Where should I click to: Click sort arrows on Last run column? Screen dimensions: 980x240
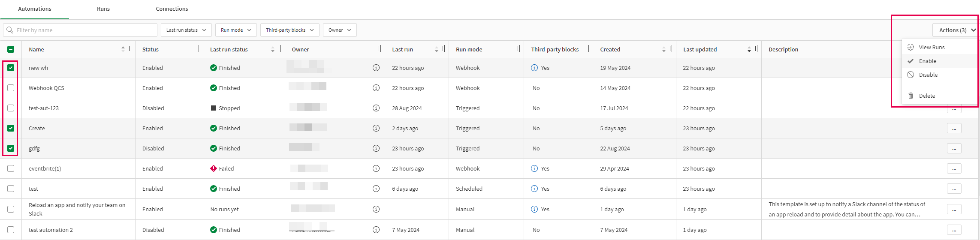click(436, 49)
